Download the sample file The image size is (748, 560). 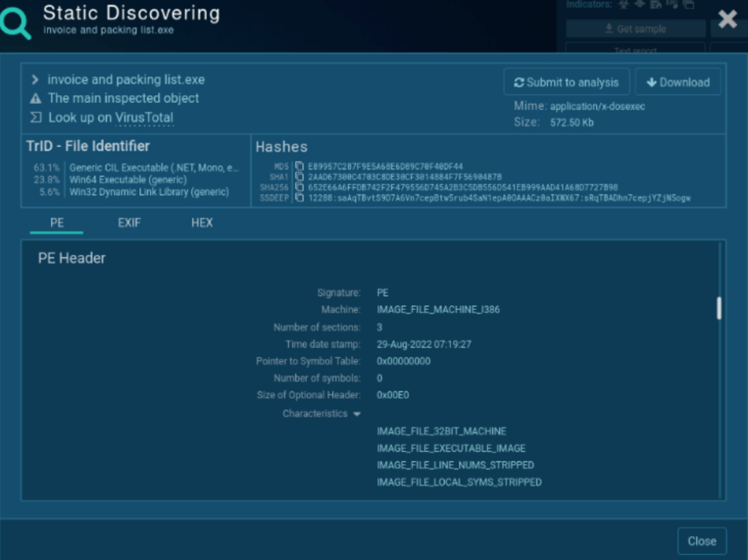[678, 83]
